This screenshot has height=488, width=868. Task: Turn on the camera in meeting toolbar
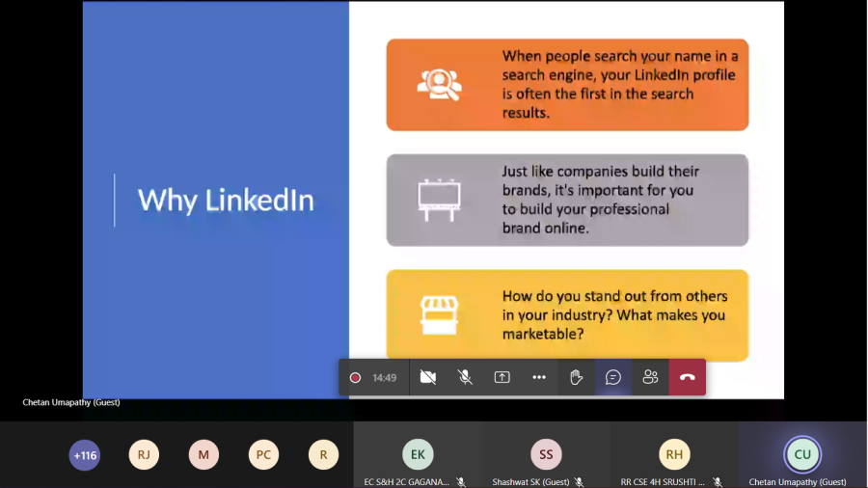pyautogui.click(x=428, y=377)
